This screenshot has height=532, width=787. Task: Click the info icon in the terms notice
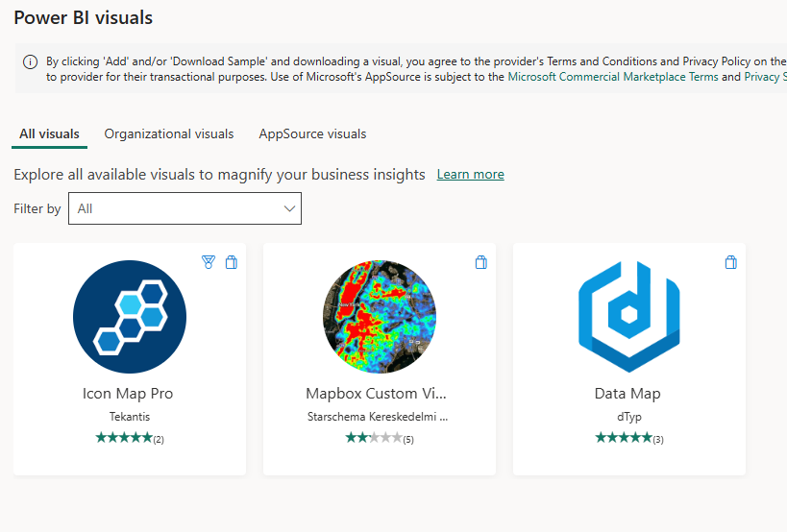pos(30,62)
